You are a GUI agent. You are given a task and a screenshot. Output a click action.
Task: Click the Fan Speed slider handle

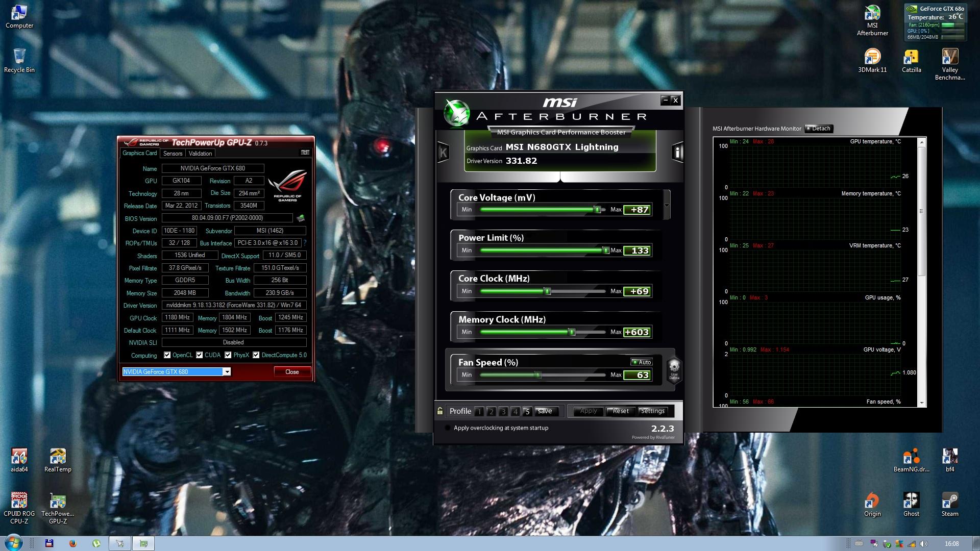tap(537, 375)
